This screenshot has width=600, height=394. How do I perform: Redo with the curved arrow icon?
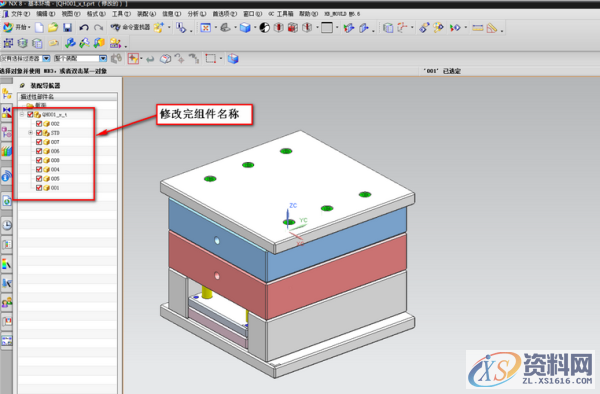(99, 28)
